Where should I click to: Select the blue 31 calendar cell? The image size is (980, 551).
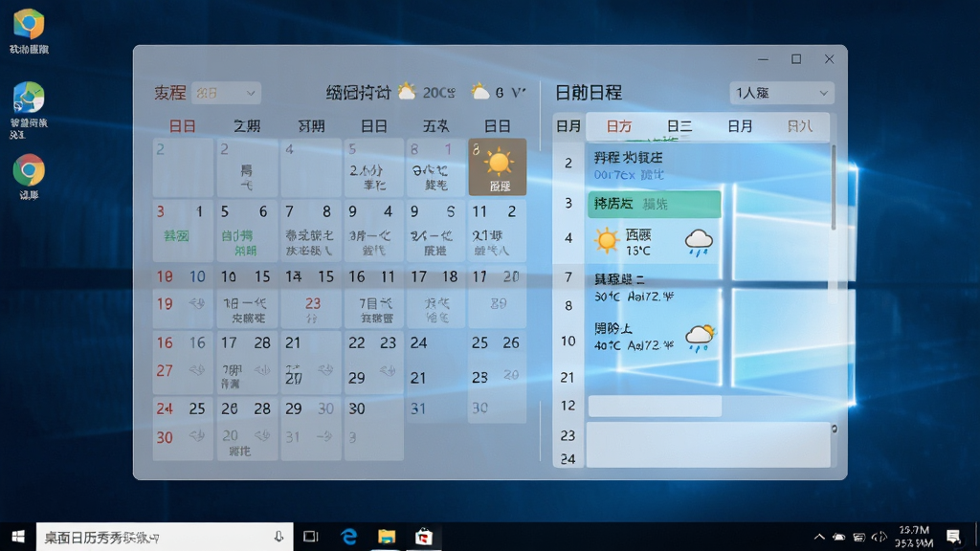(435, 409)
